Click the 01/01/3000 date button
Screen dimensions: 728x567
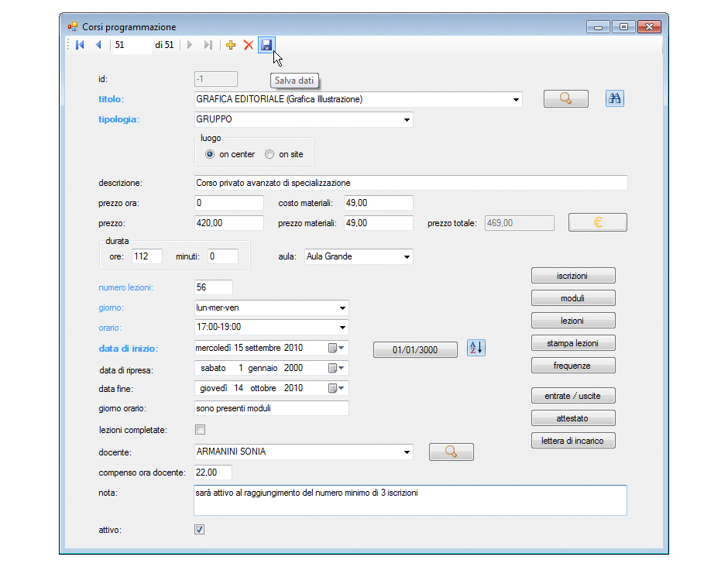(x=415, y=349)
